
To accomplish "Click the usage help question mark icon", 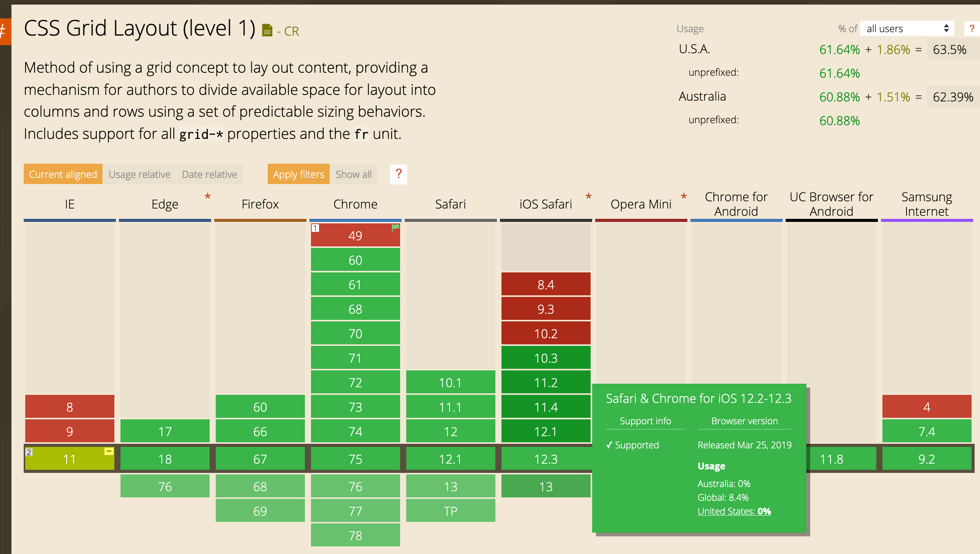I will pyautogui.click(x=972, y=29).
